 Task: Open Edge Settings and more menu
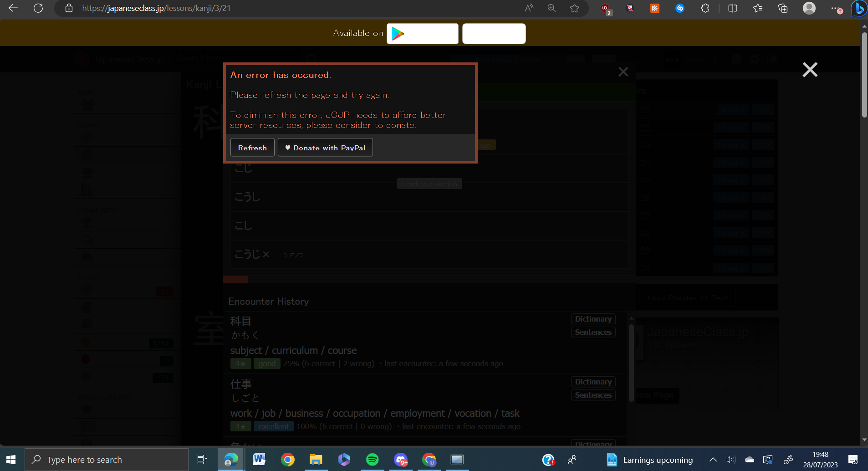(x=835, y=8)
